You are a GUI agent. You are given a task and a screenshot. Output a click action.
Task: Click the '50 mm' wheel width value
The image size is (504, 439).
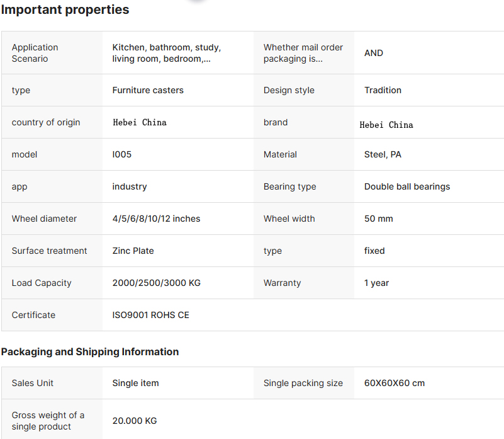(x=378, y=219)
